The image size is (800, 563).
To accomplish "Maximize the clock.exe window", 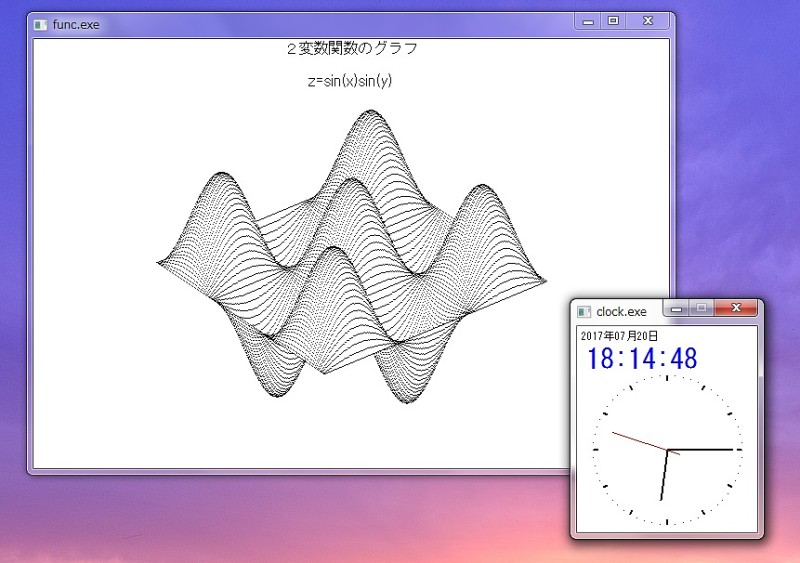I will [702, 308].
